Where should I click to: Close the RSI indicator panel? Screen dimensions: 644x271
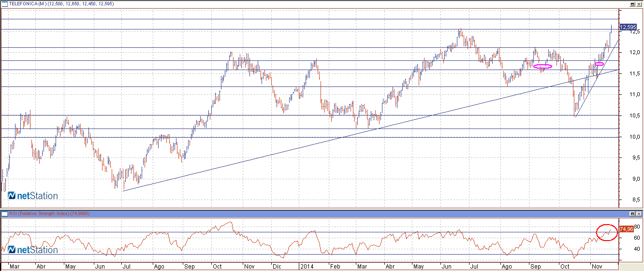(639, 213)
